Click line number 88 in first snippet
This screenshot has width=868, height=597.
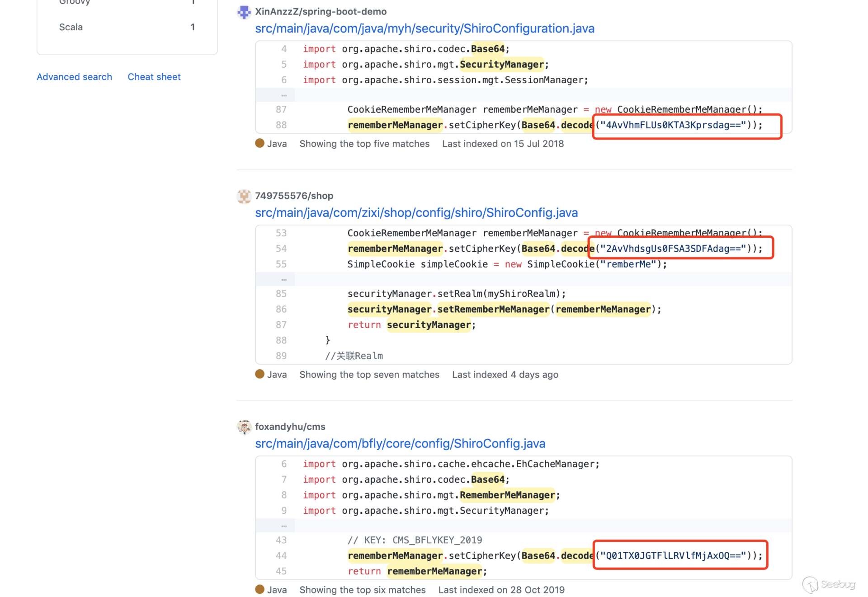(x=281, y=125)
